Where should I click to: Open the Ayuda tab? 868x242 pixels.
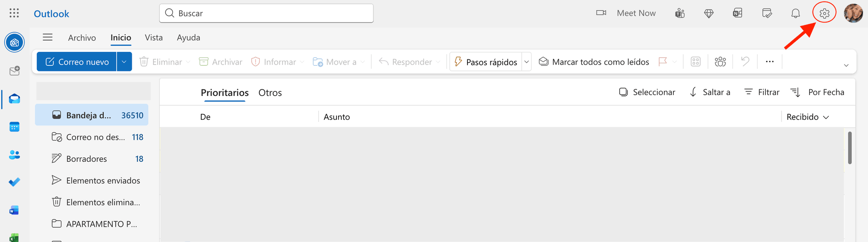(x=189, y=37)
